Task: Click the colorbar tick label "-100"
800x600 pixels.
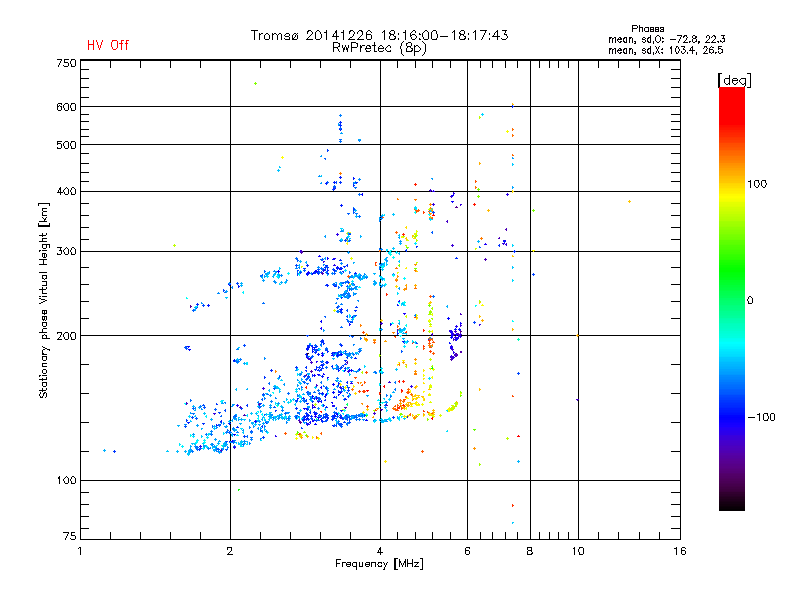Action: click(x=761, y=417)
